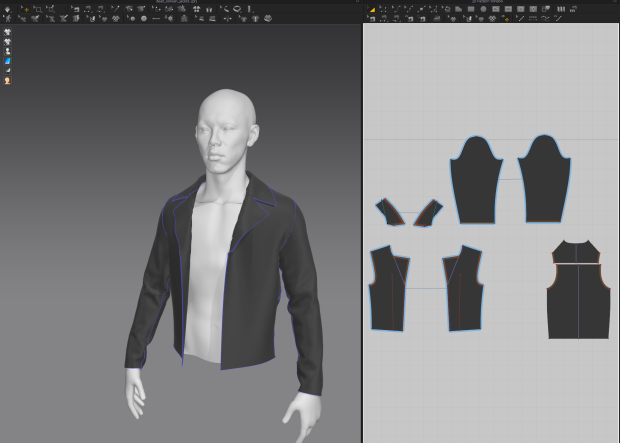Toggle the Show Avatar icon in the 3D side toolbar

click(x=8, y=51)
